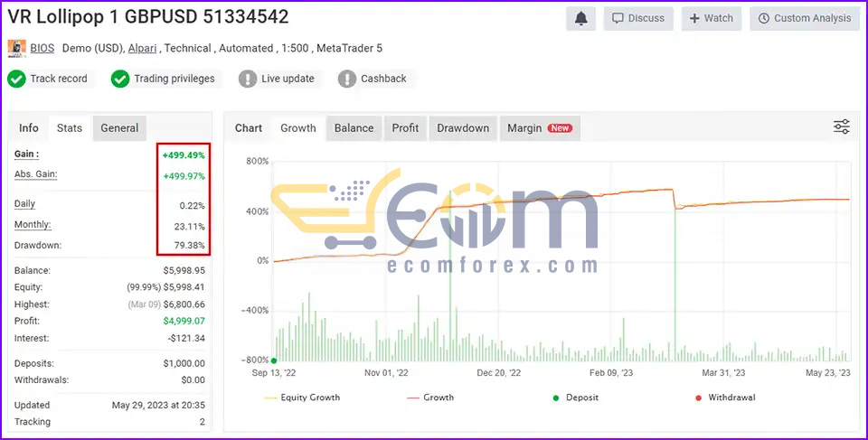
Task: Select the Stats tab
Action: tap(70, 128)
